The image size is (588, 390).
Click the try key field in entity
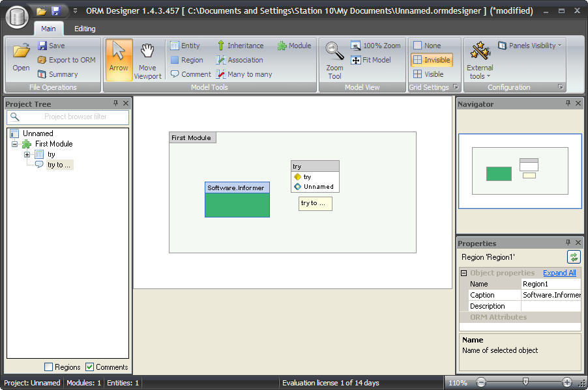(x=307, y=177)
